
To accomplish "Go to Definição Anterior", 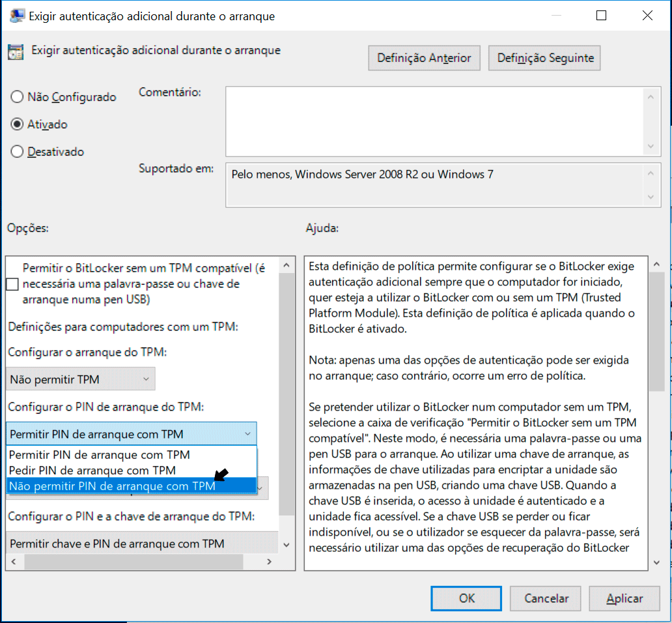I will [424, 58].
